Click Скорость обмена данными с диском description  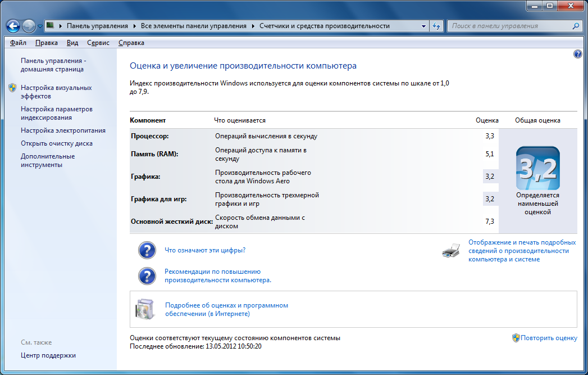coord(260,222)
